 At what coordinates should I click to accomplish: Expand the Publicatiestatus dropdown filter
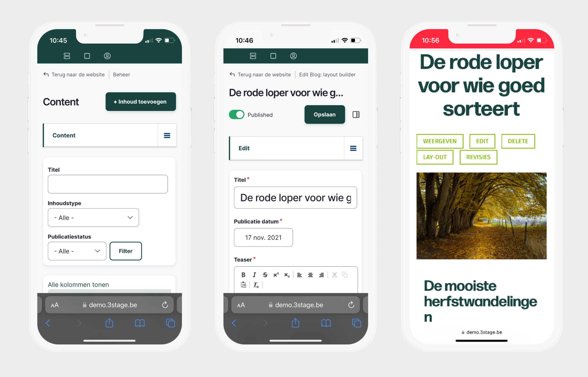[77, 250]
